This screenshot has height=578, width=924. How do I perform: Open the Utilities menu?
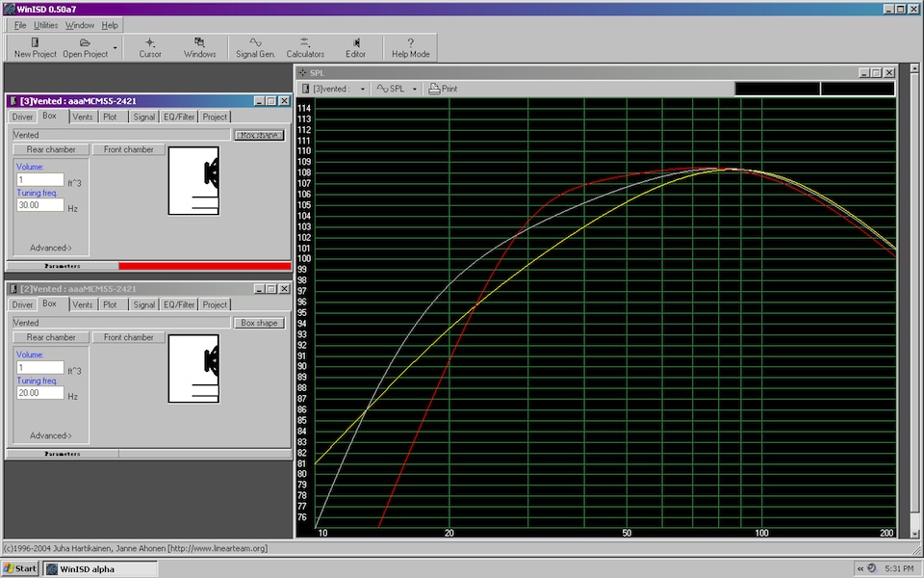[45, 25]
